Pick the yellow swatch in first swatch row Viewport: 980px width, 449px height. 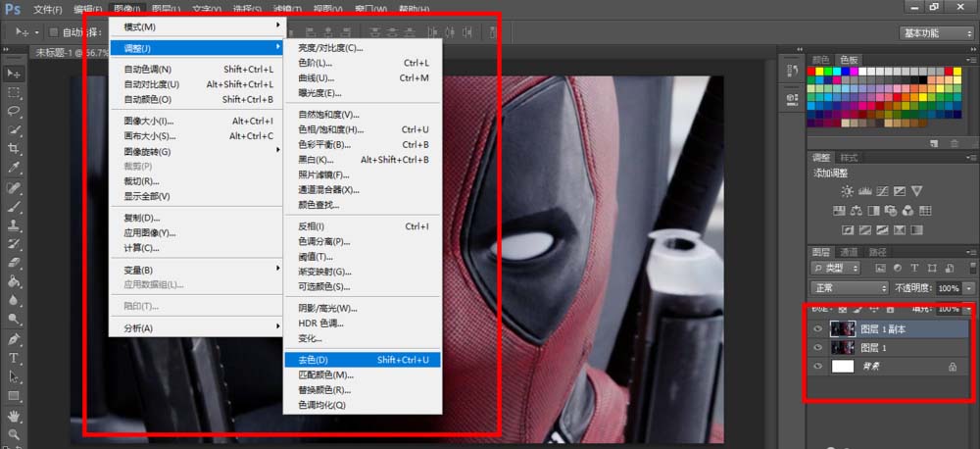click(x=820, y=72)
